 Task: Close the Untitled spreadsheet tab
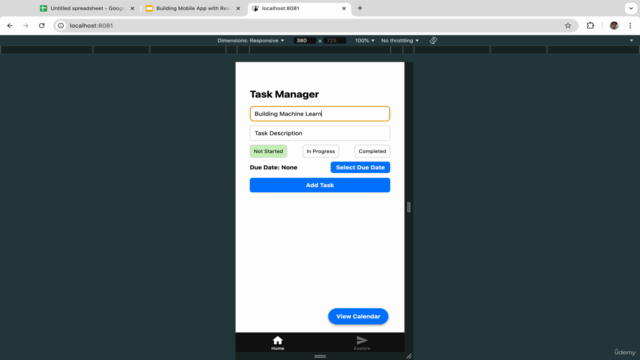(x=132, y=8)
